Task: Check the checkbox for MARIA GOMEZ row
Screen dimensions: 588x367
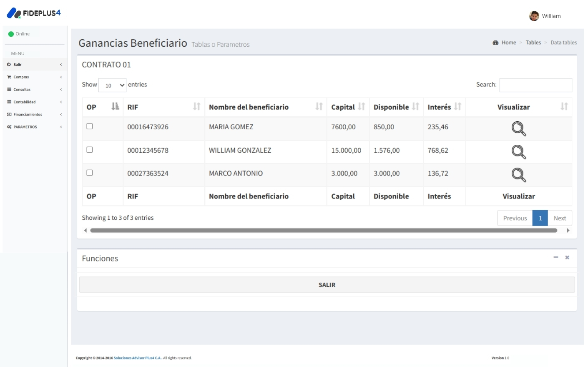Action: click(90, 126)
